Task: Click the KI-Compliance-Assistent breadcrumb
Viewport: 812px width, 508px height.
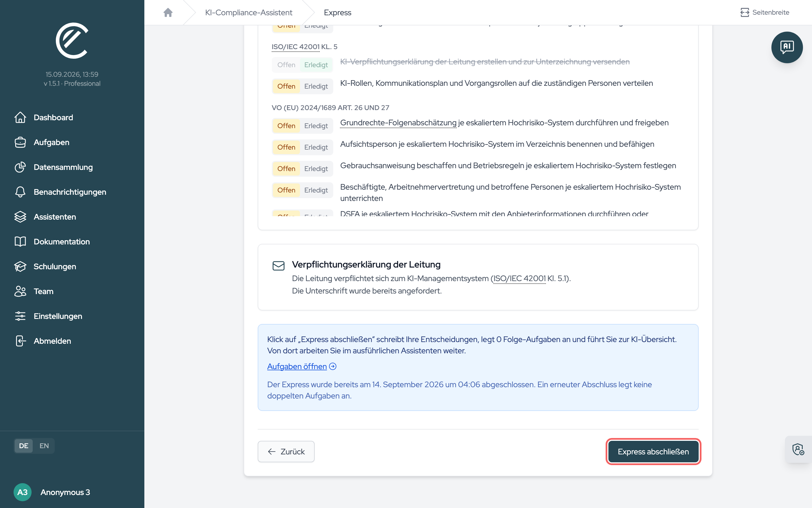Action: point(249,12)
